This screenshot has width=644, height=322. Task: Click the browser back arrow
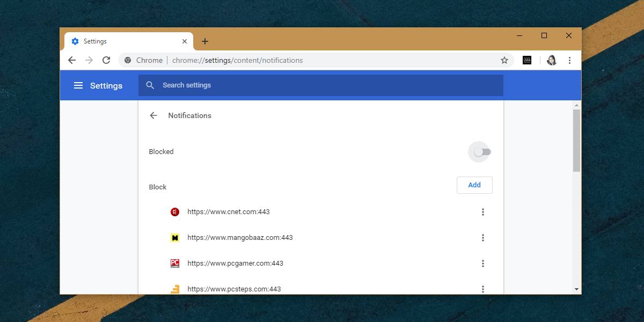[72, 60]
